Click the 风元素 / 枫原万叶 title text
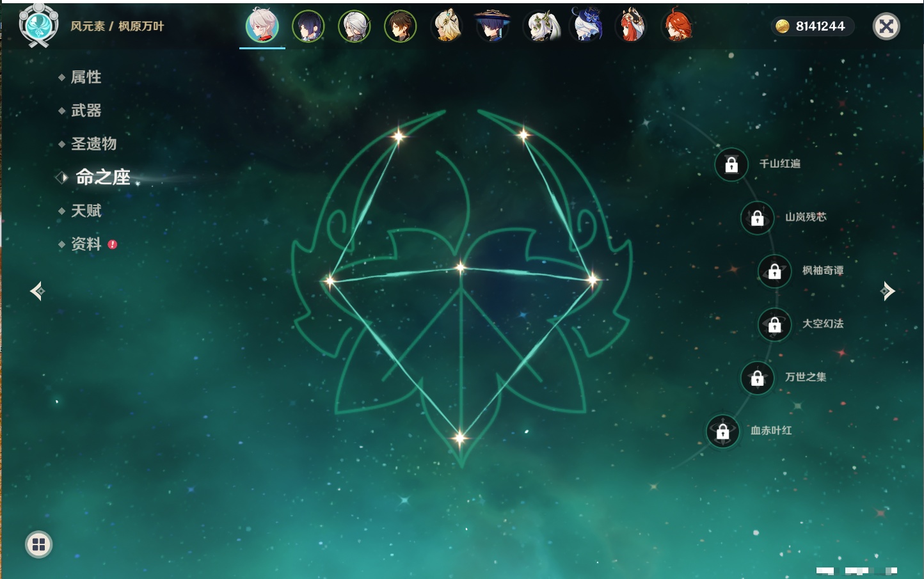Viewport: 924px width, 579px height. [x=117, y=26]
